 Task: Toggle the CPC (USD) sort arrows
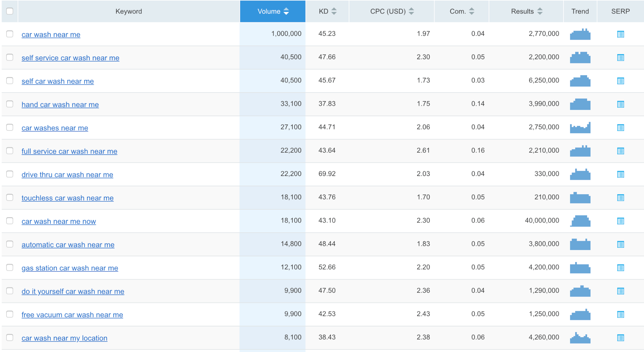pyautogui.click(x=411, y=11)
